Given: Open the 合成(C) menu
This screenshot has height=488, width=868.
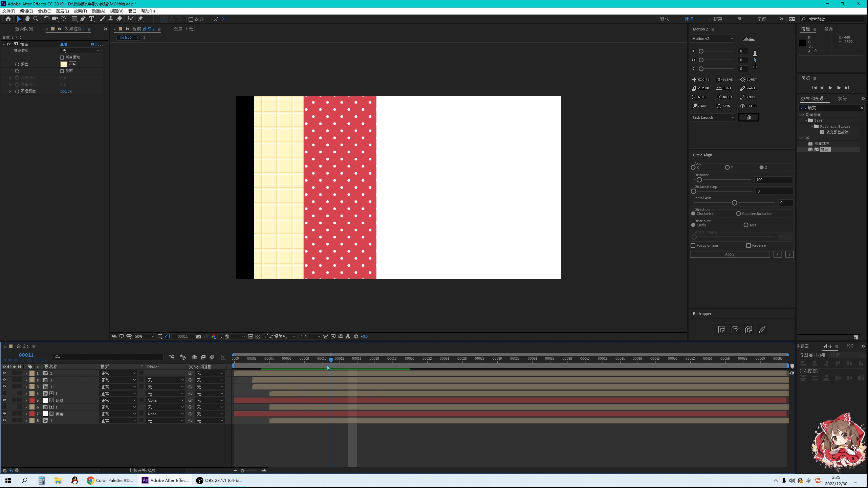Looking at the screenshot, I should 44,11.
